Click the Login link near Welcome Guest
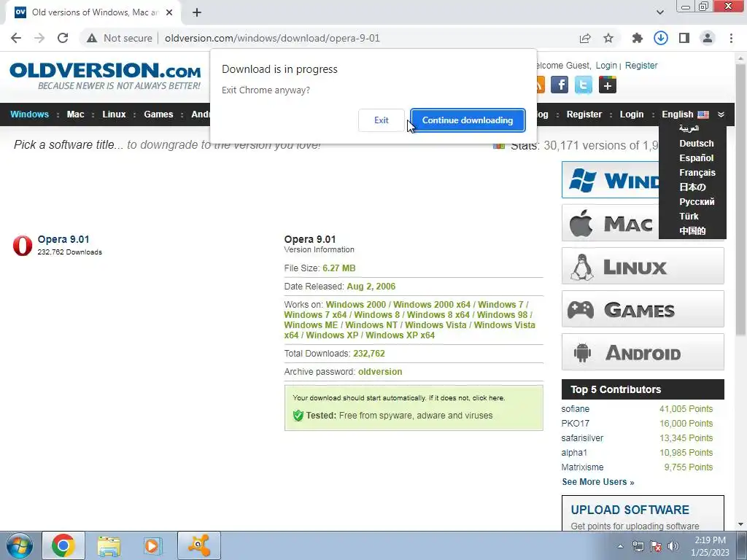 coord(606,65)
